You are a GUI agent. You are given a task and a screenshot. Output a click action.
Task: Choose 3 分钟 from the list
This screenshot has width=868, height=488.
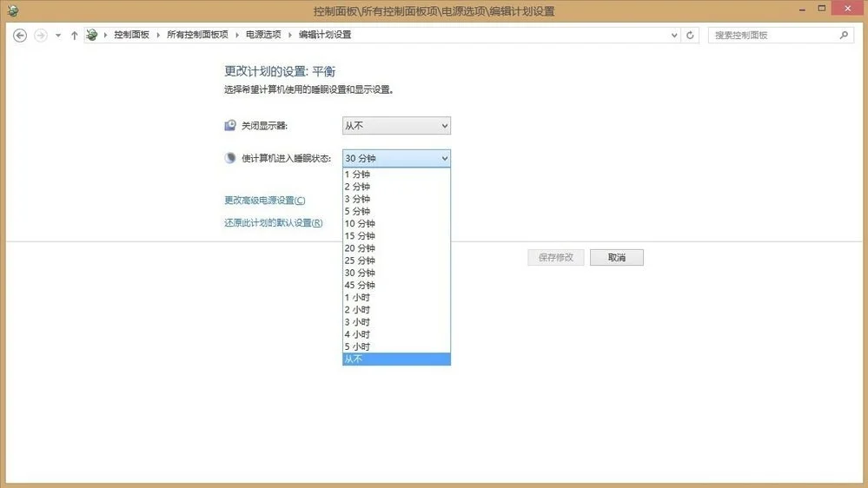click(396, 199)
